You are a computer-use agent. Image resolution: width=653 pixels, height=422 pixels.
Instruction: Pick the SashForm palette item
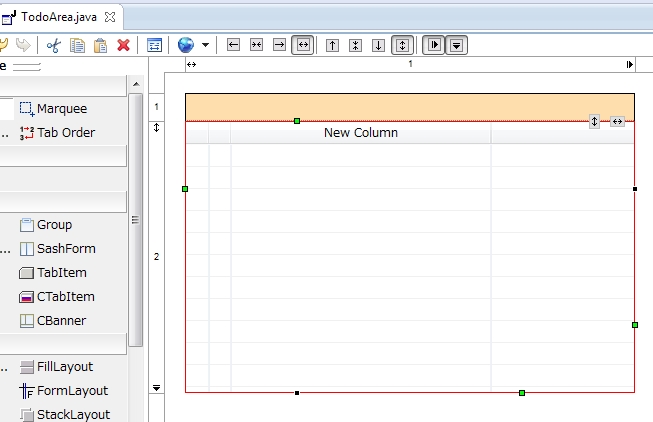[66, 249]
